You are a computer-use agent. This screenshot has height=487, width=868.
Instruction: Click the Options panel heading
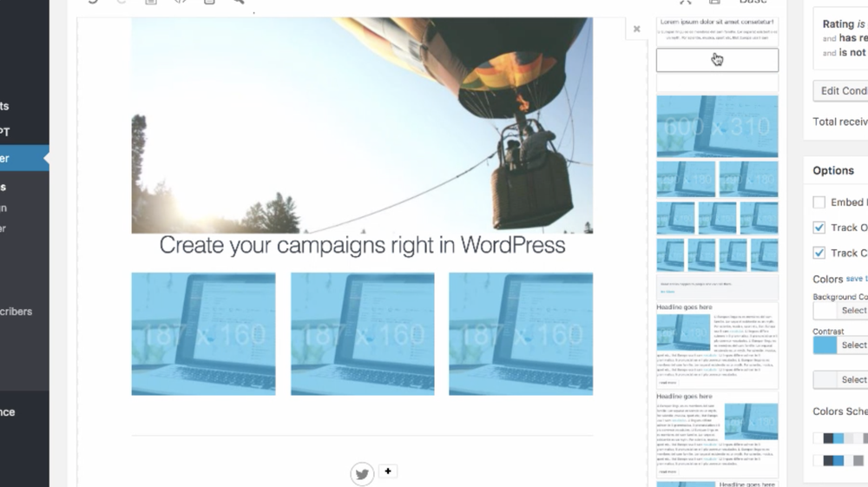tap(833, 170)
